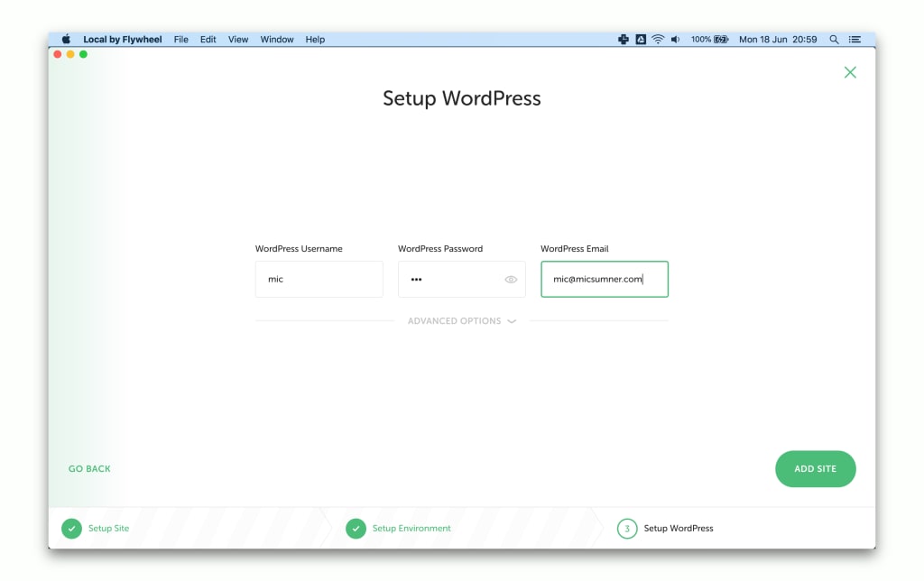This screenshot has height=581, width=924.
Task: Click the keyboard input 'A' menu bar icon
Action: tap(641, 40)
